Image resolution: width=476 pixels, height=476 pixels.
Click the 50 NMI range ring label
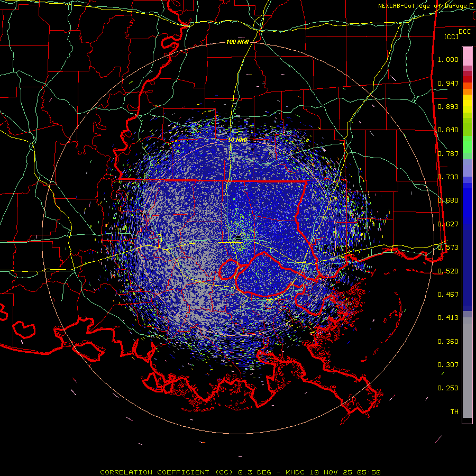[237, 140]
